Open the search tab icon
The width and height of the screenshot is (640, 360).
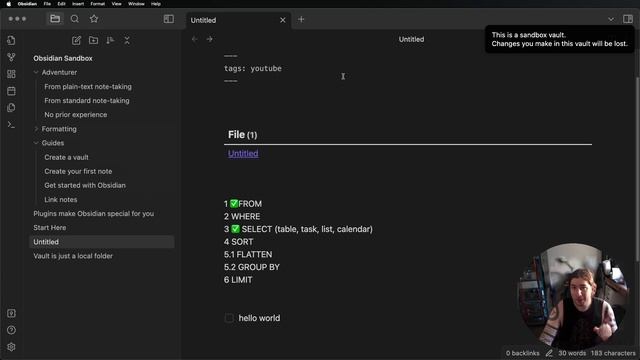75,19
